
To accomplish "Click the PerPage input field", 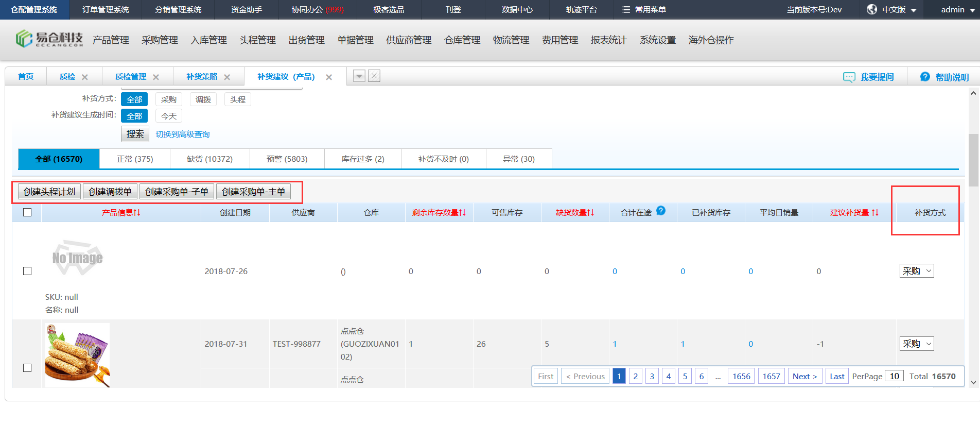I will coord(894,376).
